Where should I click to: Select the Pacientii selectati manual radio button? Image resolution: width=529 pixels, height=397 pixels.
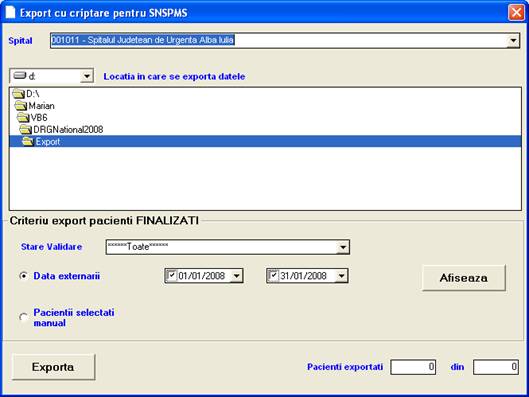click(24, 317)
